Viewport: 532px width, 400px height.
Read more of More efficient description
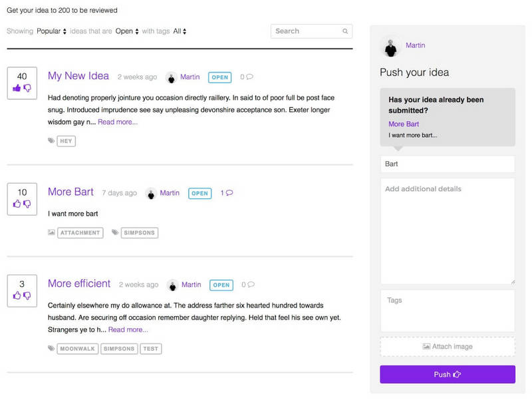pos(128,329)
